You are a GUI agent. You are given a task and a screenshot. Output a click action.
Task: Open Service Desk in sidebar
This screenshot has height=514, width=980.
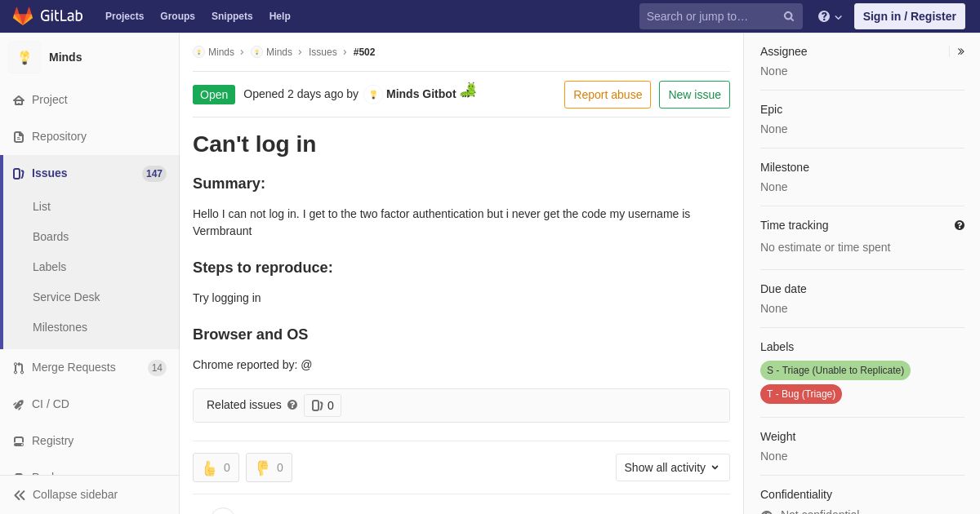[x=66, y=297]
